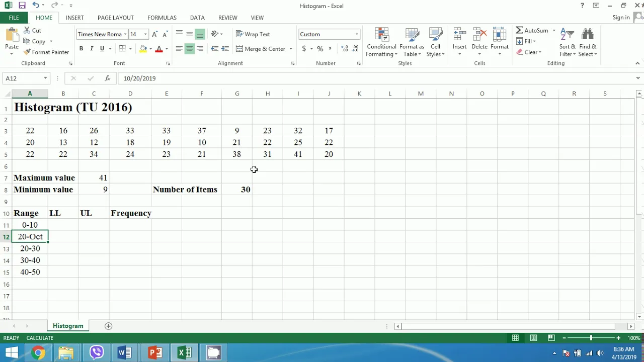
Task: Open Excel from the Windows taskbar
Action: pyautogui.click(x=184, y=353)
